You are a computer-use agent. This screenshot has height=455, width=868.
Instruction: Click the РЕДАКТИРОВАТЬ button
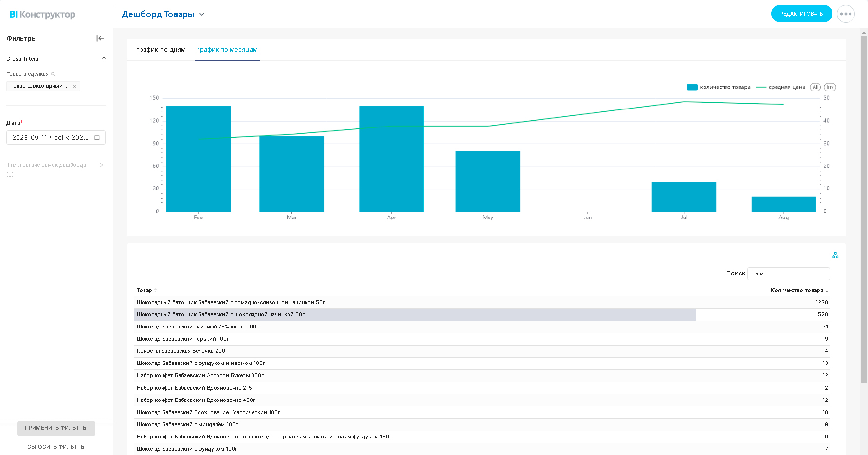pyautogui.click(x=801, y=14)
